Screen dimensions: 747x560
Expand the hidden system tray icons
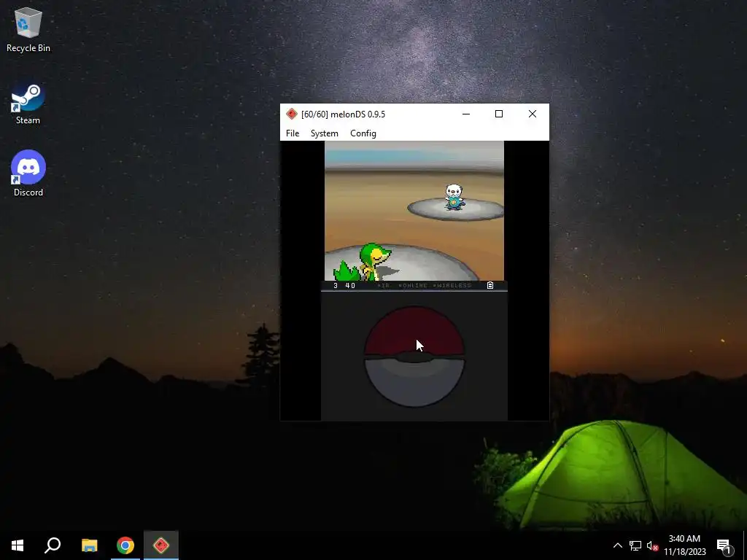(617, 545)
